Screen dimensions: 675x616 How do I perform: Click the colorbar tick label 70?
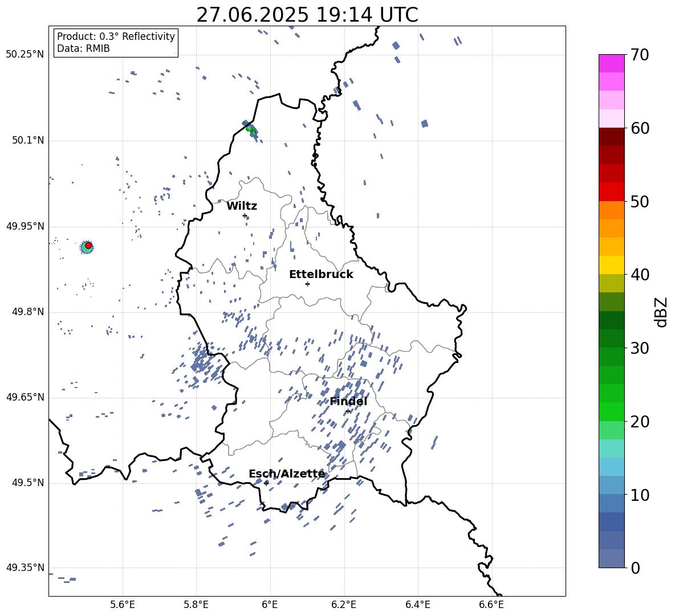pos(639,55)
